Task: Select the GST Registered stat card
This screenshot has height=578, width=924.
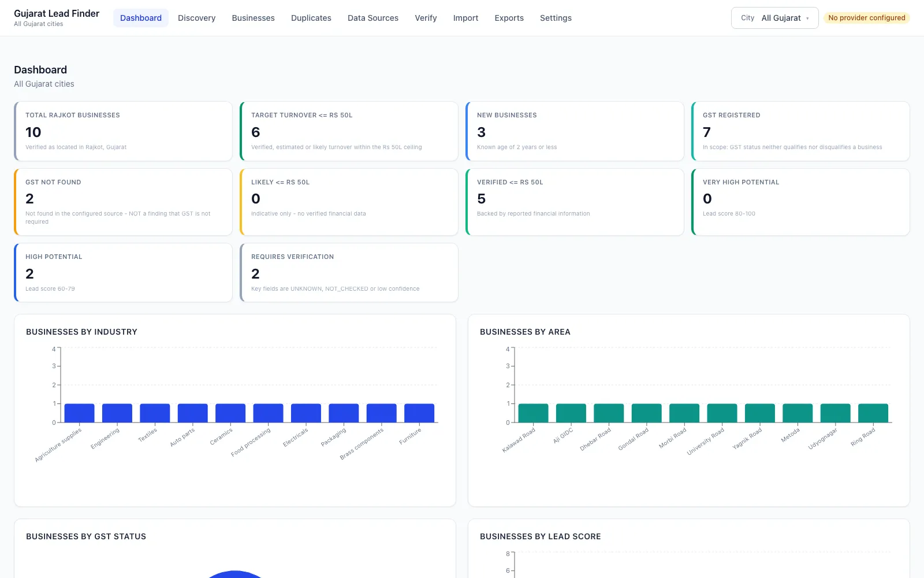Action: pos(800,131)
